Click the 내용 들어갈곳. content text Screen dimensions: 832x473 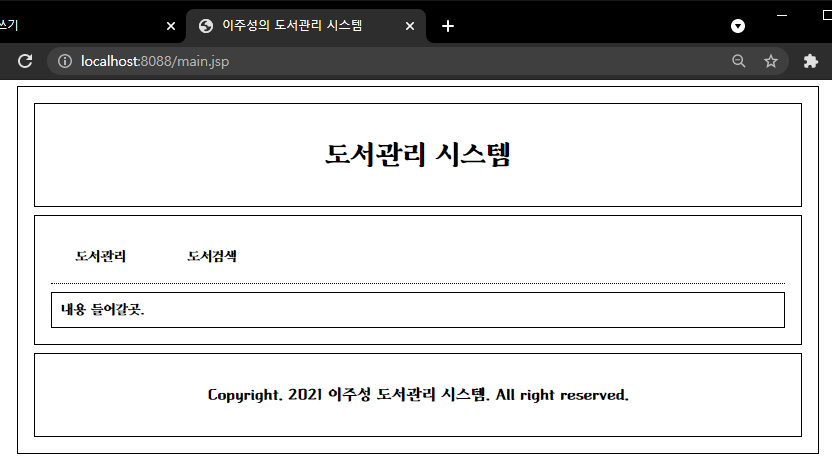point(102,309)
